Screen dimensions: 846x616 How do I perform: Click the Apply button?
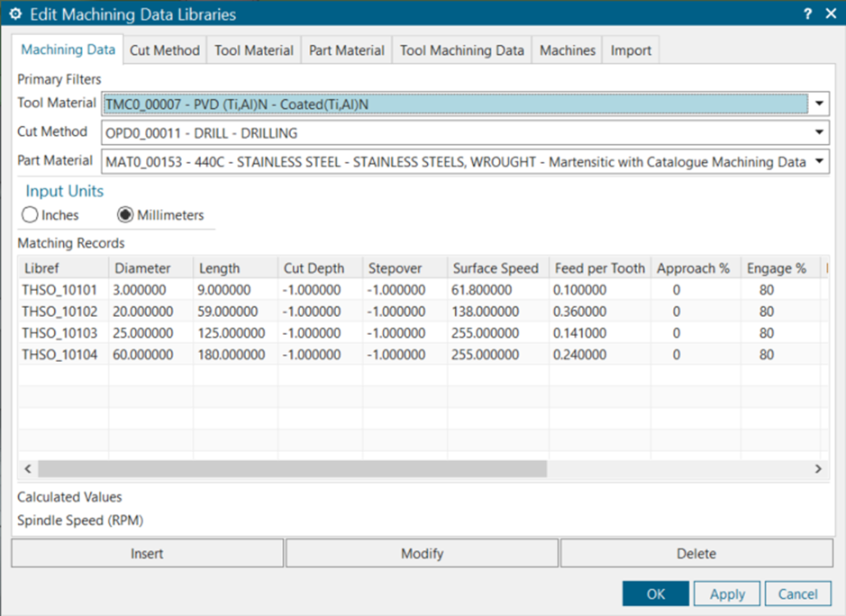pyautogui.click(x=727, y=594)
